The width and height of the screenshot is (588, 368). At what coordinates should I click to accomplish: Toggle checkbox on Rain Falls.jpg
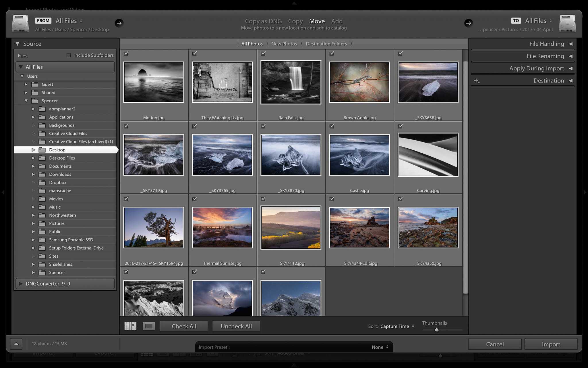pos(263,53)
